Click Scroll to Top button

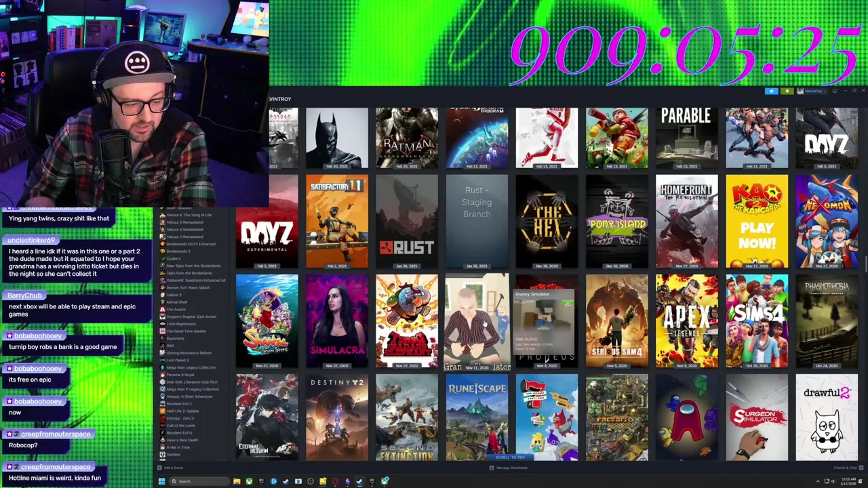click(510, 457)
